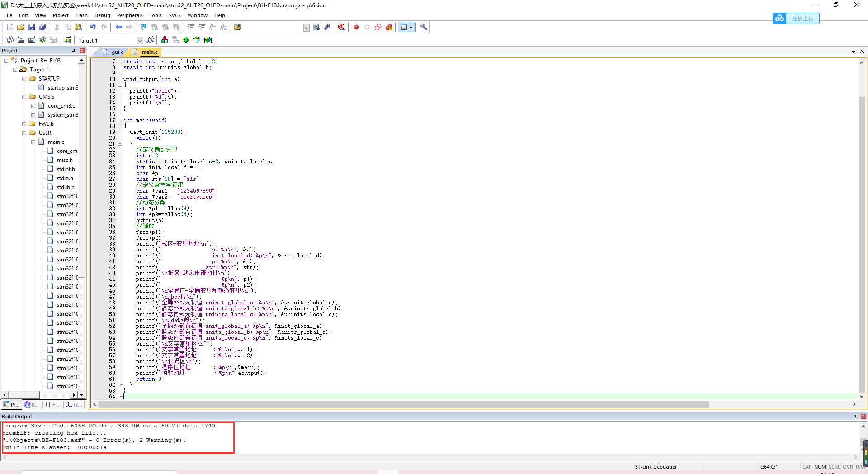868x474 pixels.
Task: Switch to the Functions panel tab
Action: click(x=52, y=405)
